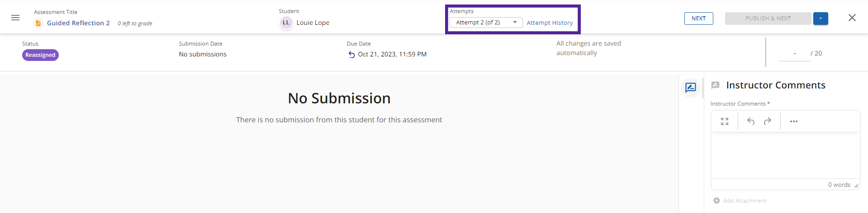Expand the blue publish options arrow
This screenshot has height=213, width=868.
pyautogui.click(x=821, y=19)
